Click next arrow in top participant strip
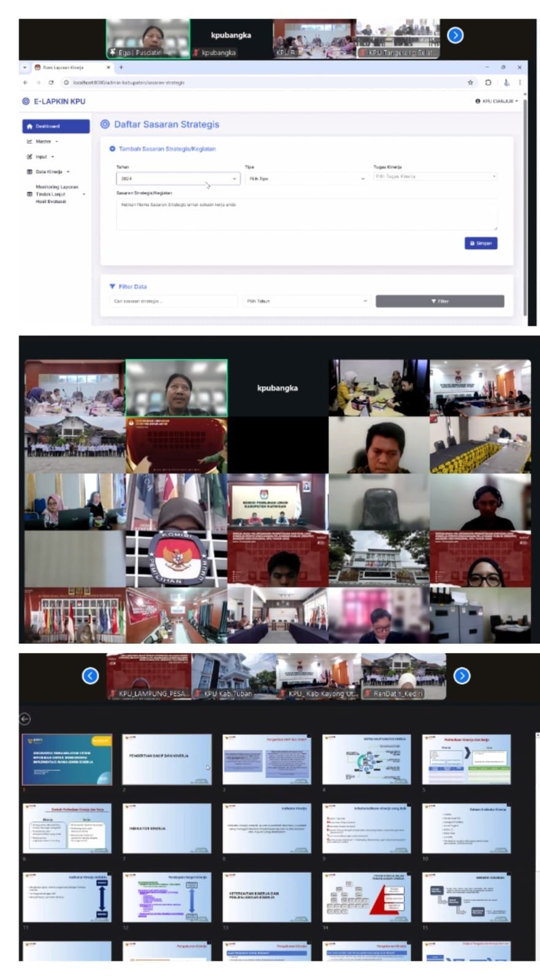Viewport: 540px width, 980px height. tap(455, 36)
